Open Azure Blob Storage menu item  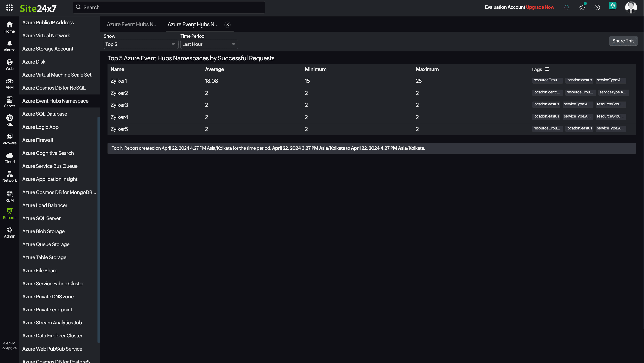[x=43, y=231]
